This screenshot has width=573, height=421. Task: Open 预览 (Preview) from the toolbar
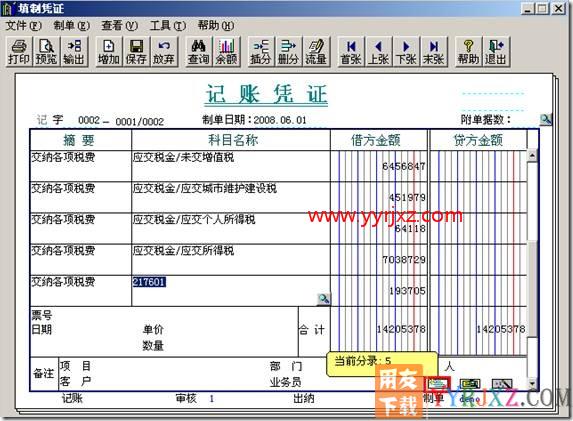(46, 52)
